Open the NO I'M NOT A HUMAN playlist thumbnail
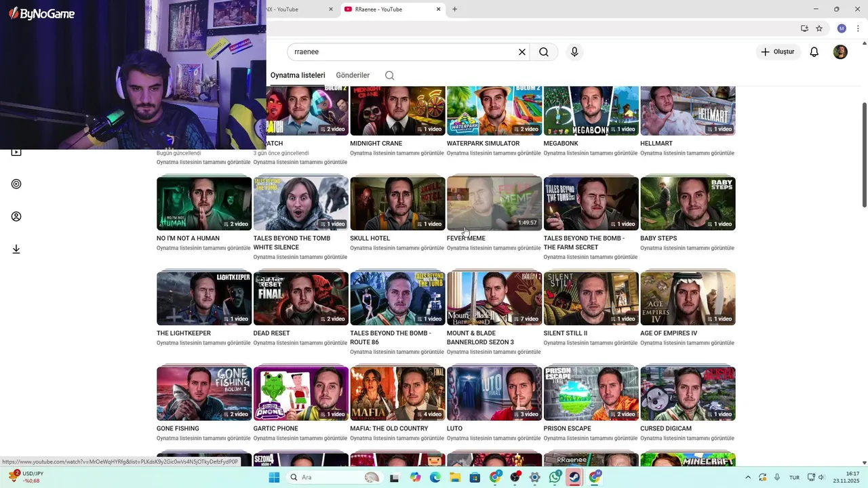The width and height of the screenshot is (868, 488). pyautogui.click(x=204, y=203)
